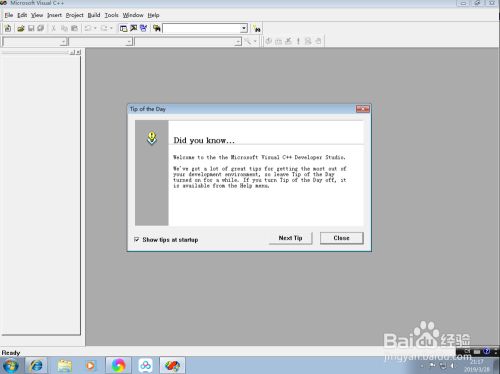Click the Visual C++ taskbar icon
The height and width of the screenshot is (374, 500).
coord(172,365)
